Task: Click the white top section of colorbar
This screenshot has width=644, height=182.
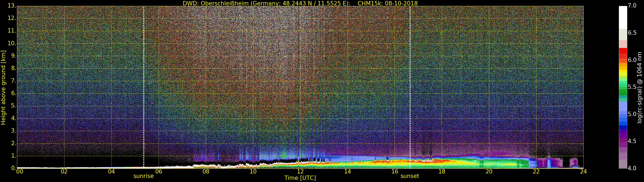Action: tap(623, 18)
